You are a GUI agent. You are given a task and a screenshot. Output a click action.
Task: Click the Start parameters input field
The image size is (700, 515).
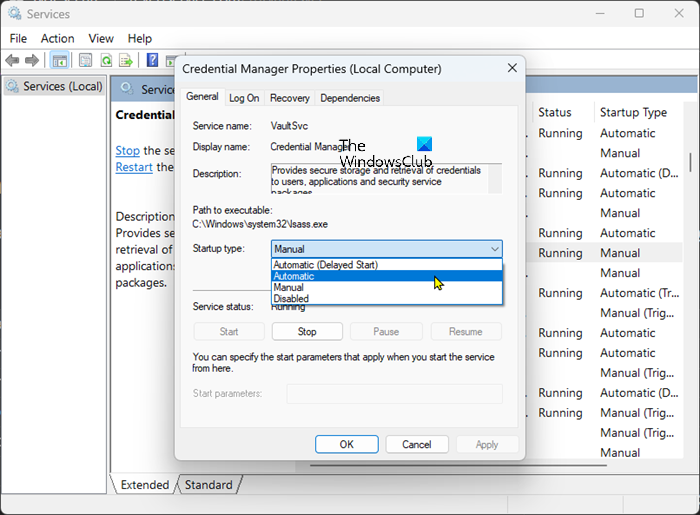click(395, 394)
